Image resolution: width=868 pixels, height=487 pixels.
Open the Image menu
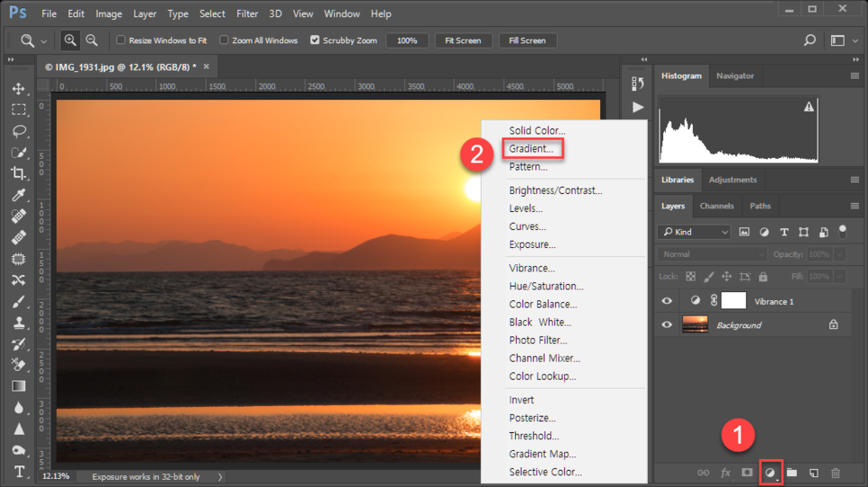point(109,13)
